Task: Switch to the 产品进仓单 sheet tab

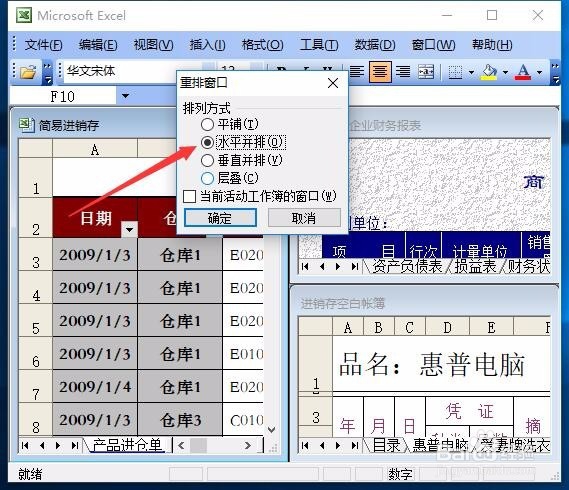Action: 127,445
